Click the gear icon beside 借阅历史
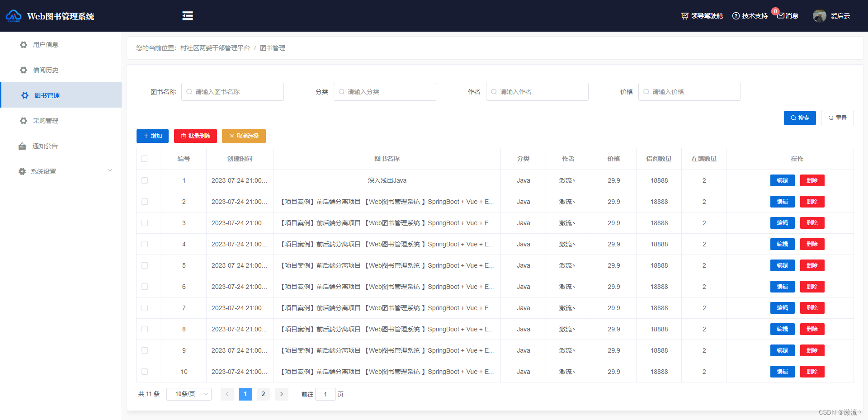 tap(24, 70)
